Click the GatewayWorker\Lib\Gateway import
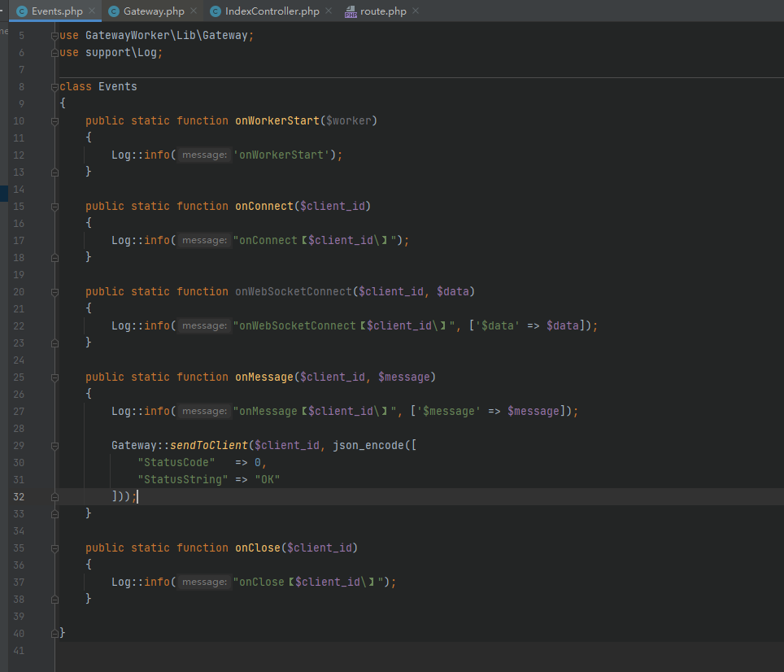The height and width of the screenshot is (672, 784). pyautogui.click(x=167, y=36)
